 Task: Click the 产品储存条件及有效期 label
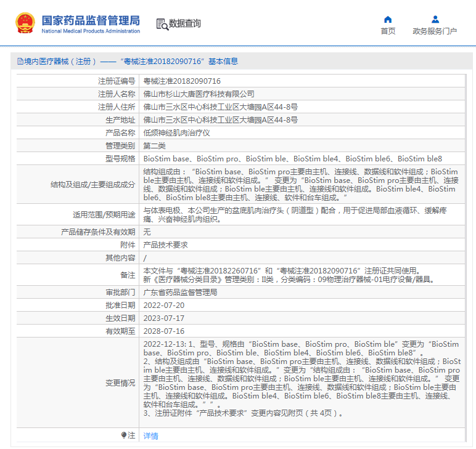tap(98, 232)
